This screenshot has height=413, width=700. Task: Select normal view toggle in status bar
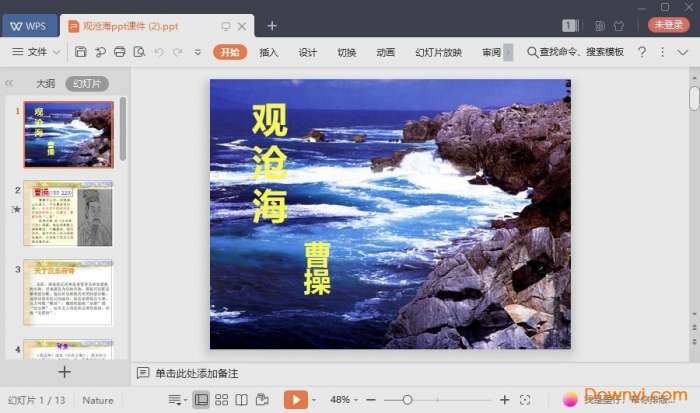[x=202, y=400]
